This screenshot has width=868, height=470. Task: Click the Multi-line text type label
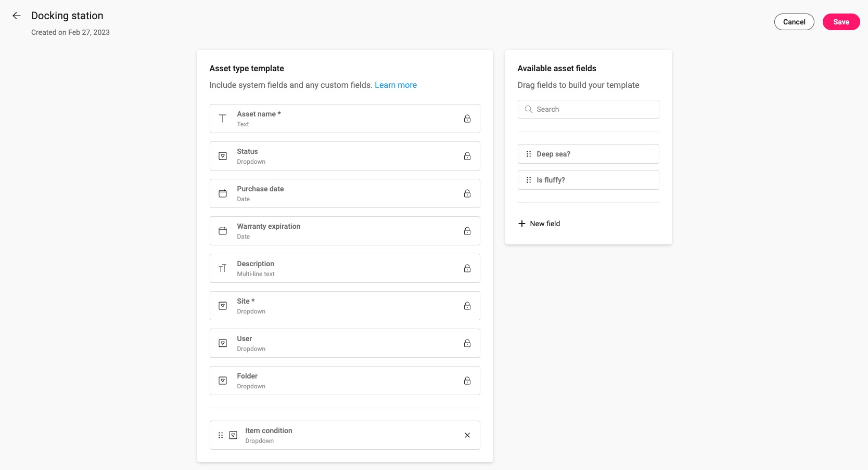pyautogui.click(x=256, y=274)
